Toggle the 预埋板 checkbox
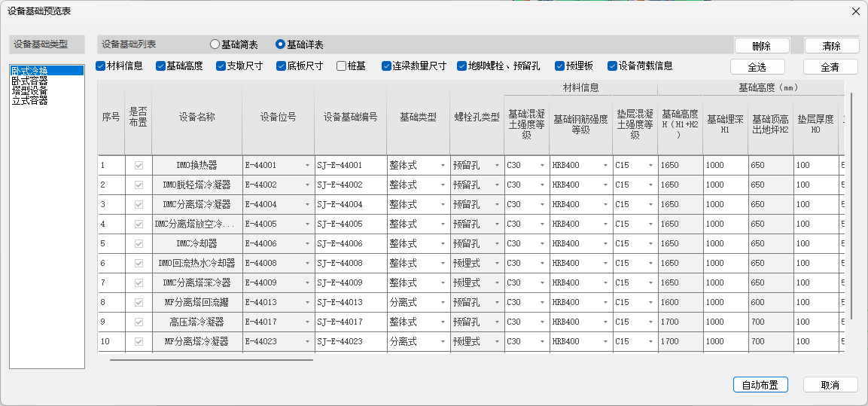The image size is (868, 406). (560, 66)
